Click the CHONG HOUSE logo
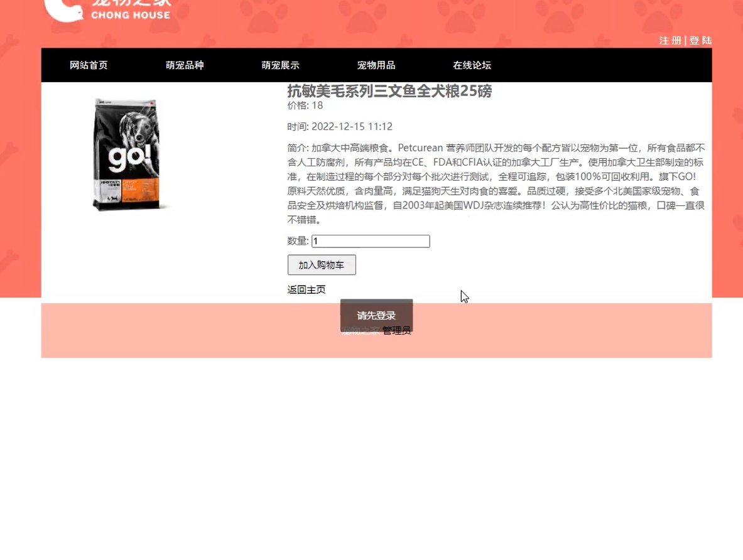743x560 pixels. (x=107, y=11)
